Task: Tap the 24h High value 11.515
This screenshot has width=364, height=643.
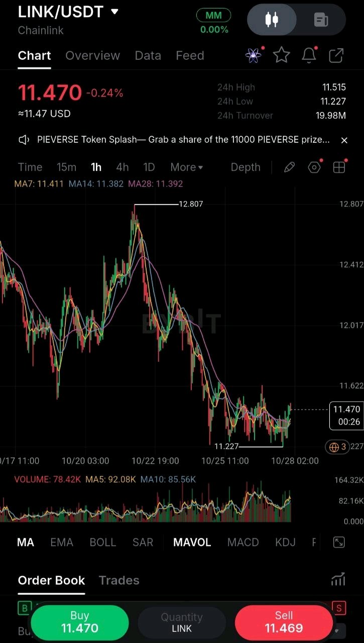Action: [334, 87]
